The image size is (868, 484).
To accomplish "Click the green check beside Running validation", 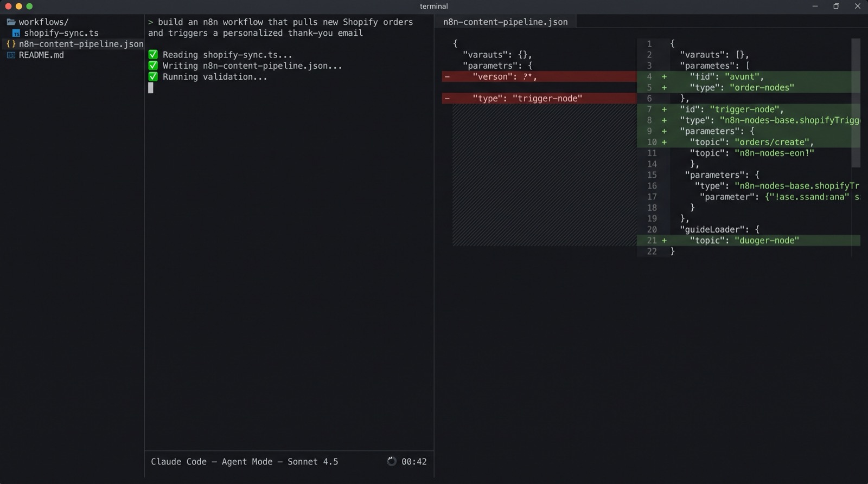I will [x=153, y=76].
